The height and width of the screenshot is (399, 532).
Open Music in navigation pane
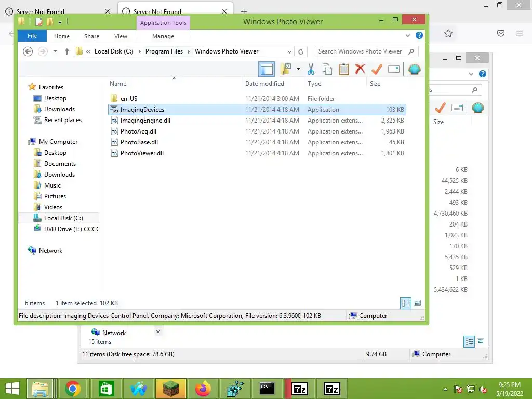click(x=52, y=185)
